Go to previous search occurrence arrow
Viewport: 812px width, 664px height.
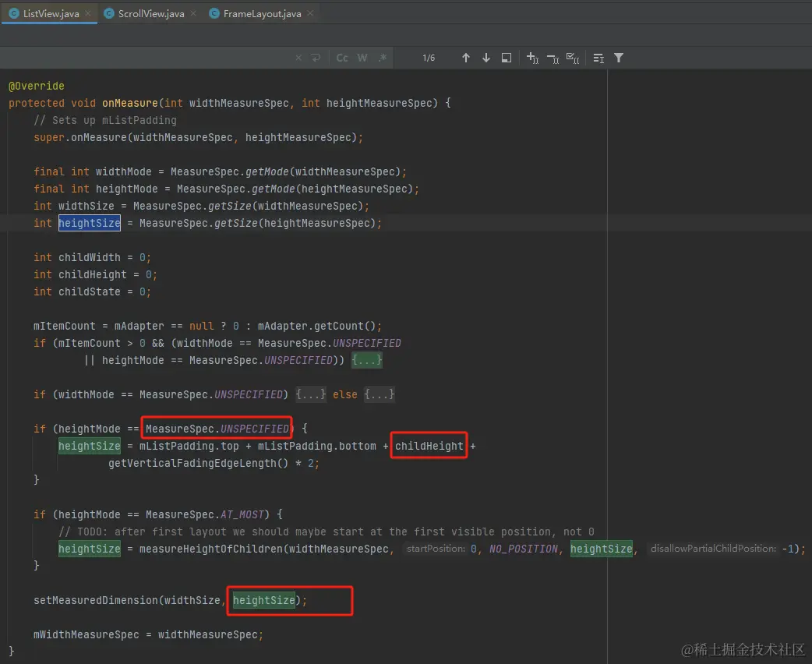click(465, 58)
